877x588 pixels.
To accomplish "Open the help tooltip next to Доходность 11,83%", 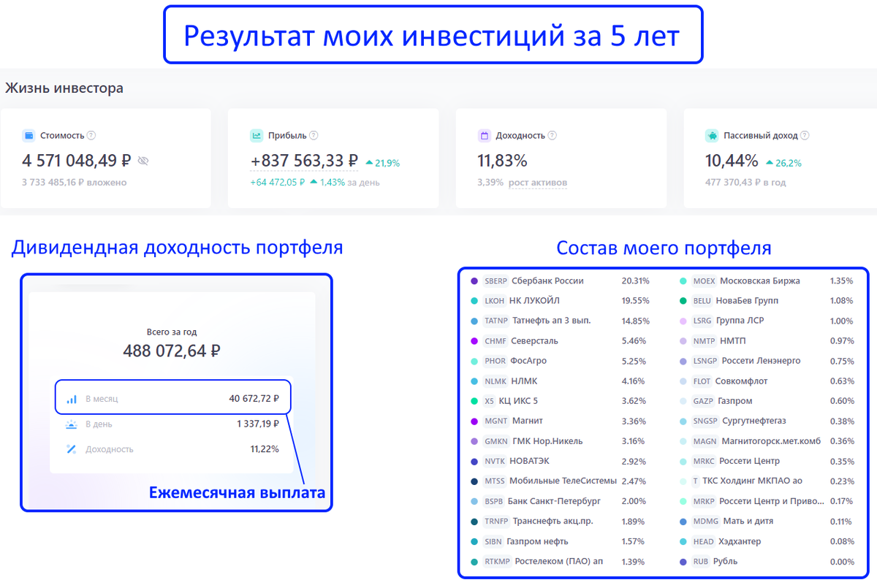I will [553, 135].
